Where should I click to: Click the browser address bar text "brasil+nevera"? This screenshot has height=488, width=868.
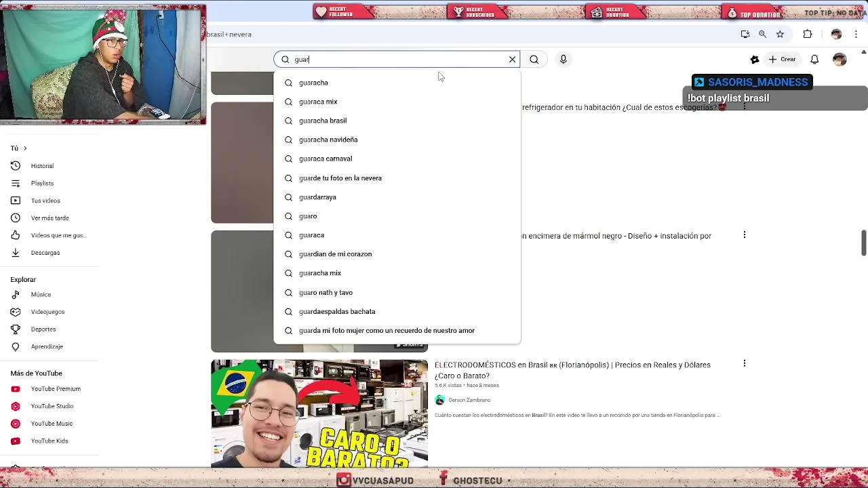229,35
